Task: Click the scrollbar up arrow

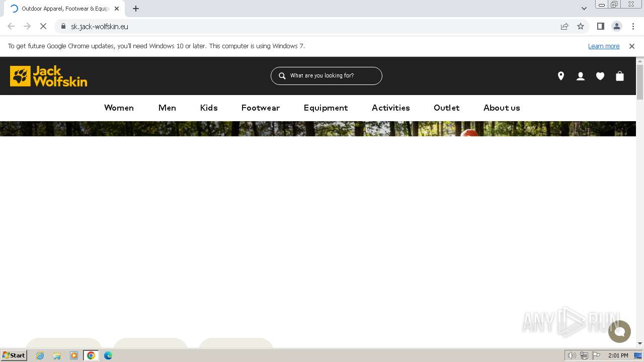Action: (x=640, y=61)
